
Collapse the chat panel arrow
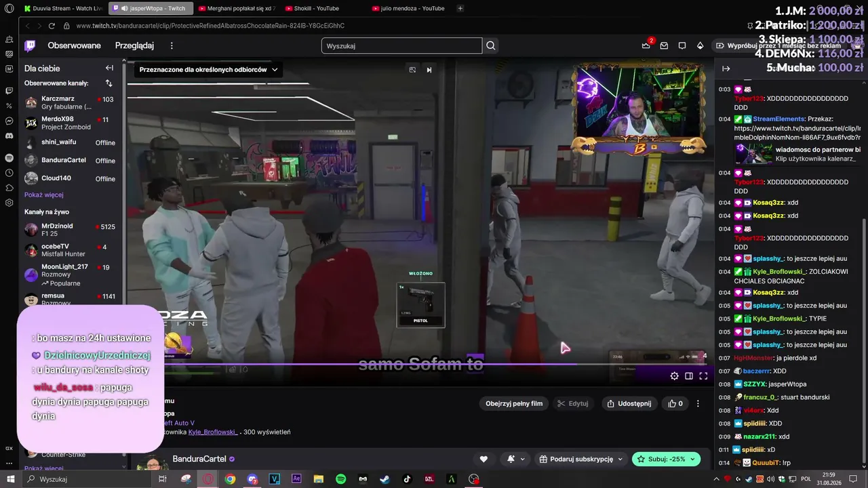(726, 68)
